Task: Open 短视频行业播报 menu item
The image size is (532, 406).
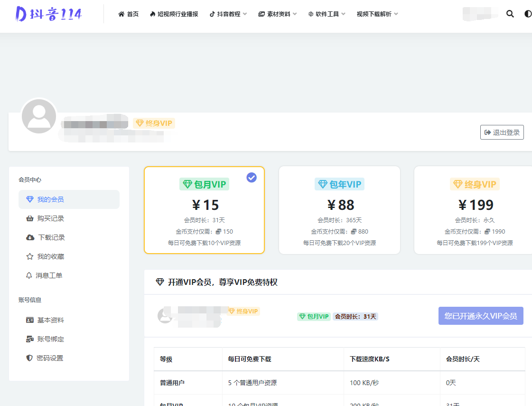Action: click(x=174, y=14)
